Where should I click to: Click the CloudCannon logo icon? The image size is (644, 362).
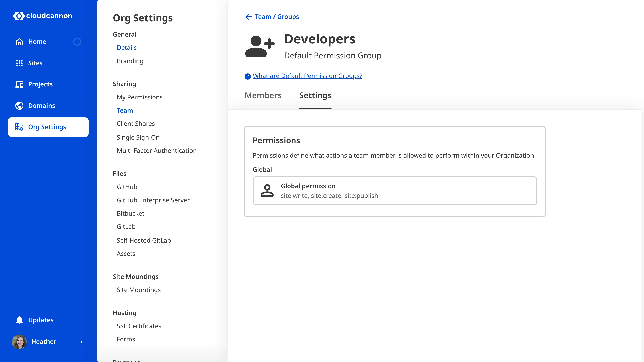(19, 16)
